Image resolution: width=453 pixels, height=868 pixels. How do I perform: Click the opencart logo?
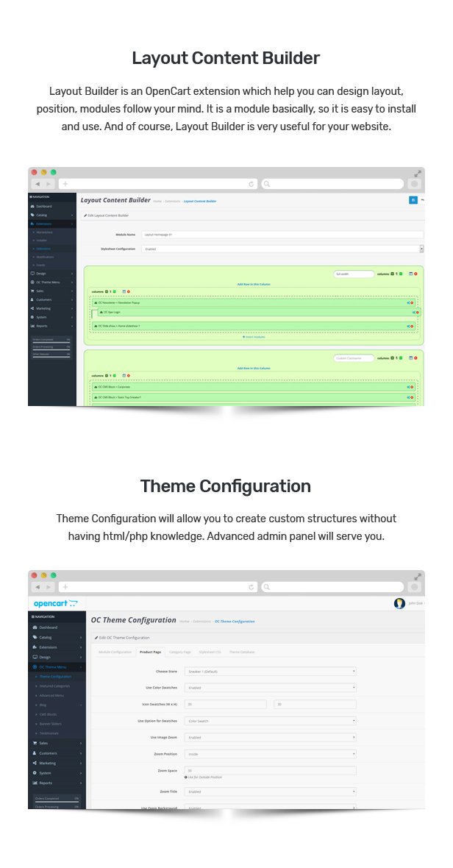[x=55, y=603]
